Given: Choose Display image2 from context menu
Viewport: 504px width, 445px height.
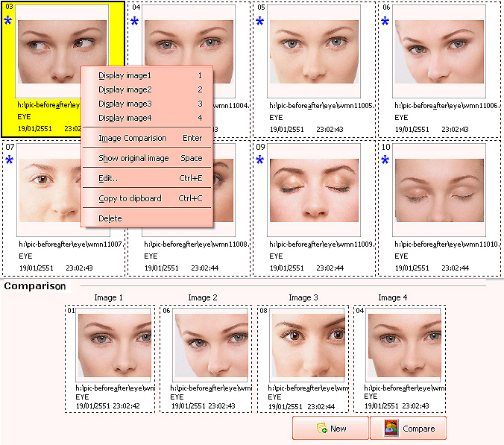Looking at the screenshot, I should [x=147, y=89].
